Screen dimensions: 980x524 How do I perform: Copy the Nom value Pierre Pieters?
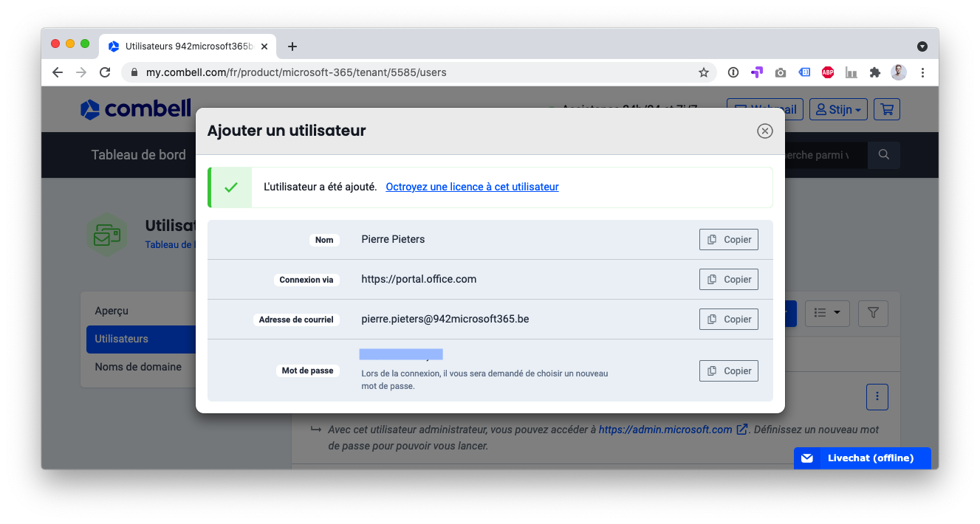(728, 240)
